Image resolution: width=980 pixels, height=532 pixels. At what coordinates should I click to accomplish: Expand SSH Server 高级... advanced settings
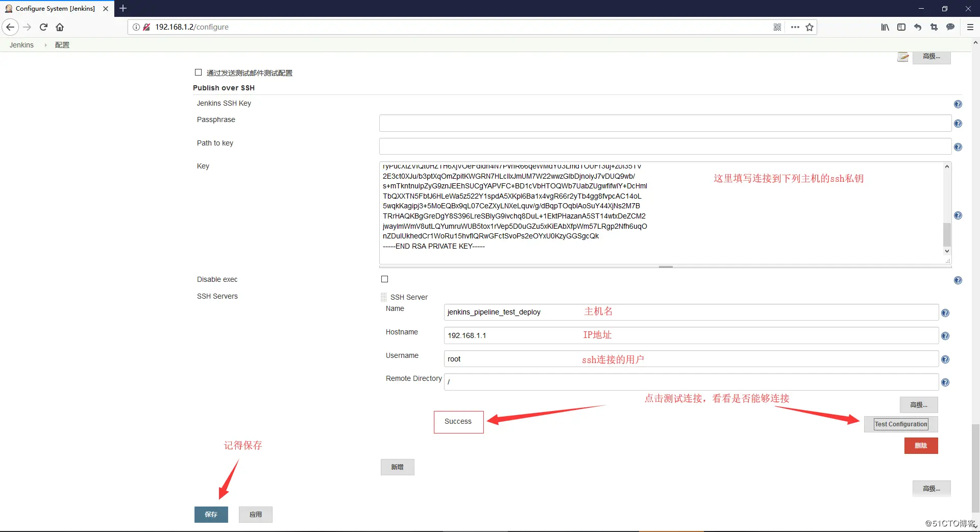point(919,405)
